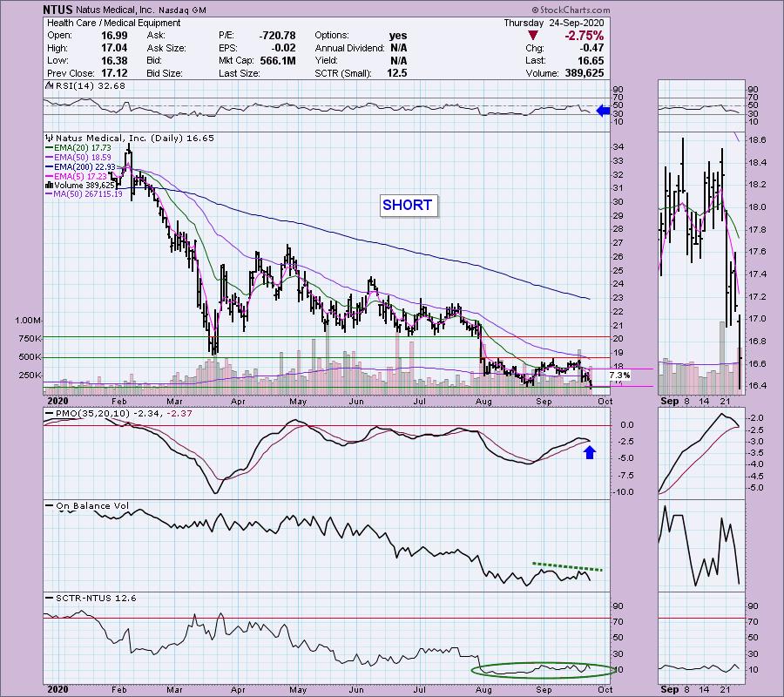Screen dimensions: 784x697
Task: Click the Mkt Cap value 566.1M
Action: (278, 60)
